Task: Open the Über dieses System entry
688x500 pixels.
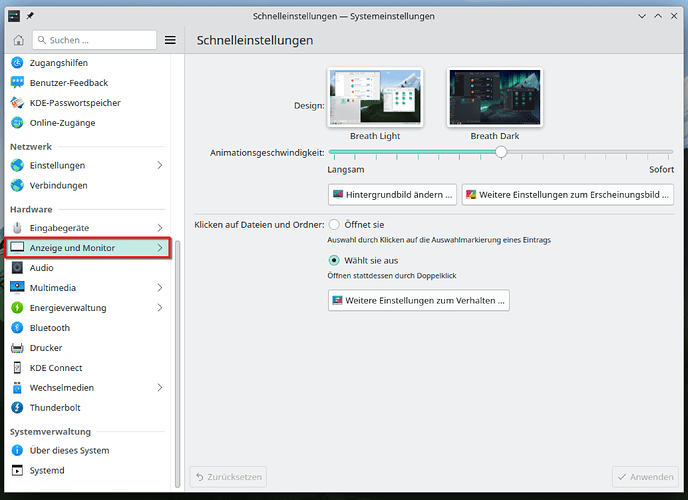Action: pos(88,450)
